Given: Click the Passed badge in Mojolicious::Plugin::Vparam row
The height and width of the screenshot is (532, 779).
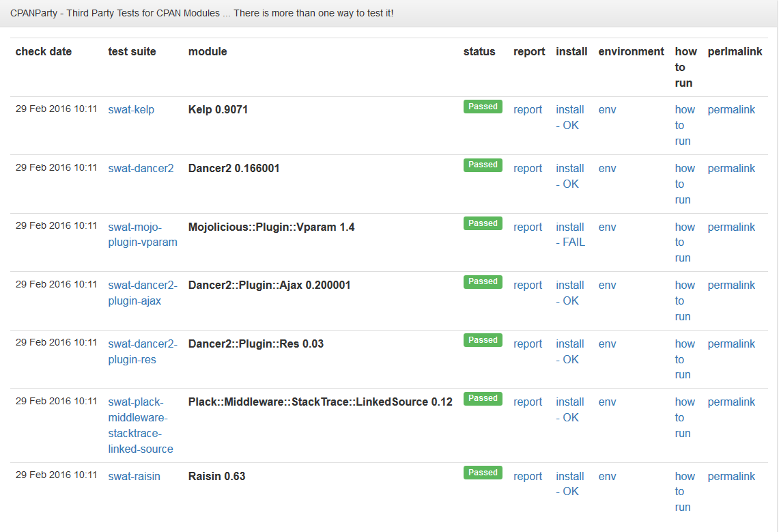Looking at the screenshot, I should [x=483, y=223].
